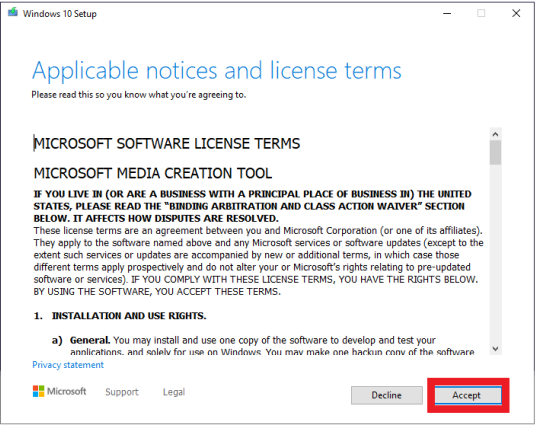
Task: Close the Windows 10 Setup window
Action: point(516,13)
